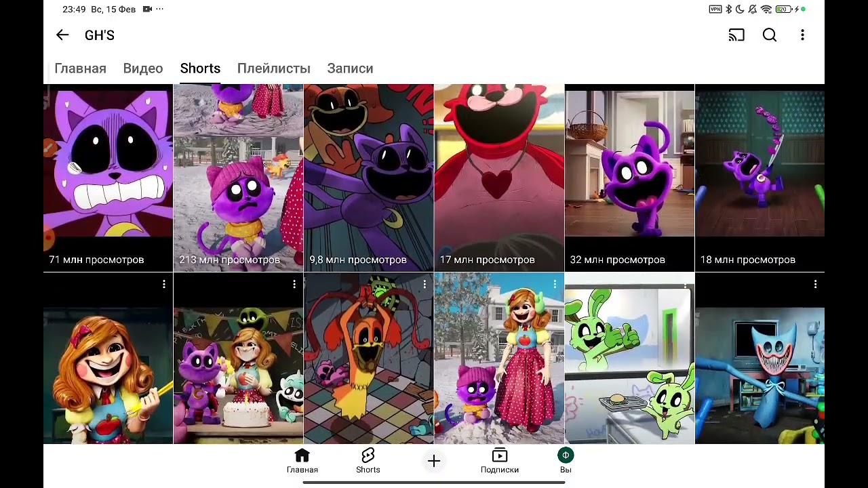The image size is (868, 488).
Task: Open Shorts in bottom navigation bar
Action: click(x=368, y=460)
